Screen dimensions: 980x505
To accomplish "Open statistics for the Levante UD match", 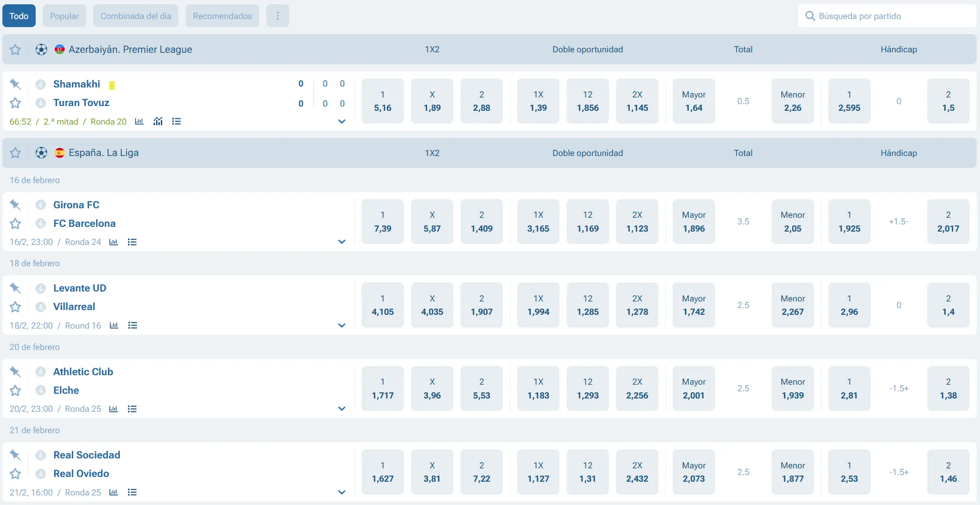I will point(113,325).
